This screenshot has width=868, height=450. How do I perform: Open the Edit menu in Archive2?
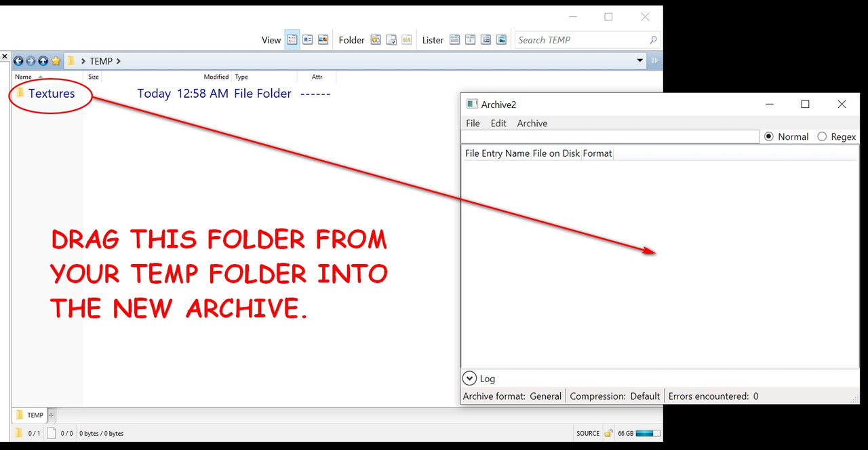[498, 124]
